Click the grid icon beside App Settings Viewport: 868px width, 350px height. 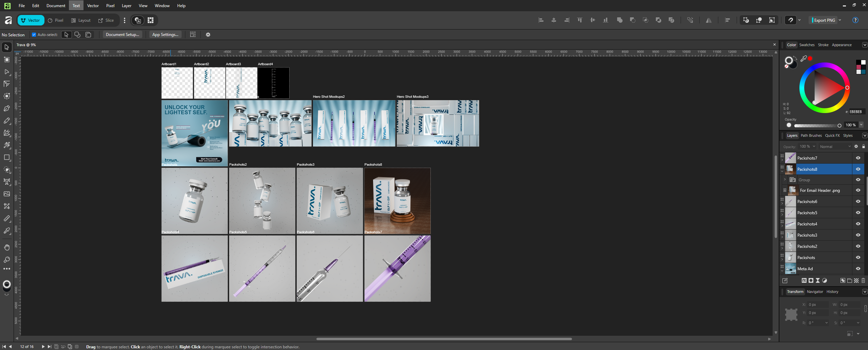[193, 35]
